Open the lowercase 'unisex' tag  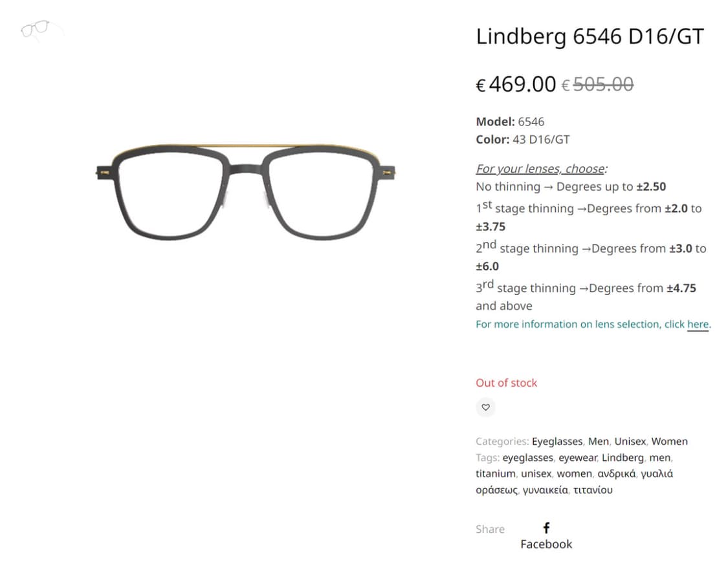click(536, 473)
